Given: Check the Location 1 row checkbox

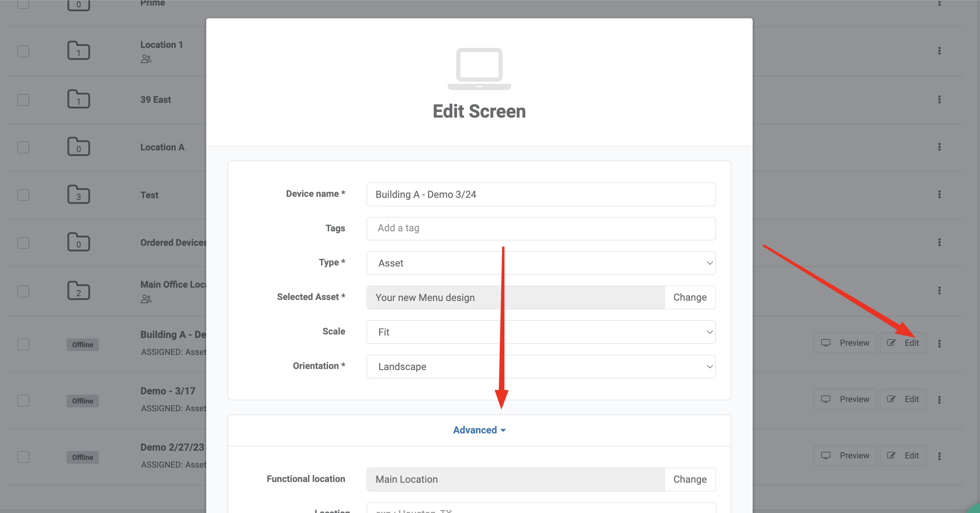Looking at the screenshot, I should [x=23, y=51].
